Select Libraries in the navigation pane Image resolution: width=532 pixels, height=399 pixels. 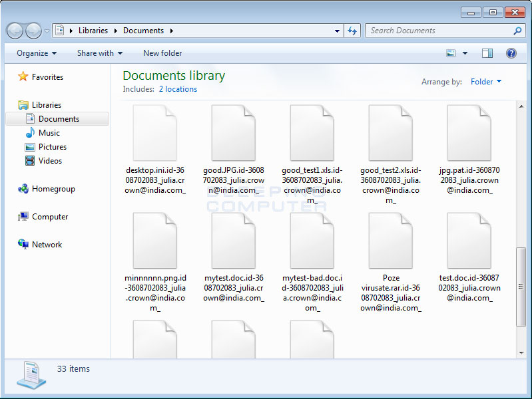(x=47, y=105)
